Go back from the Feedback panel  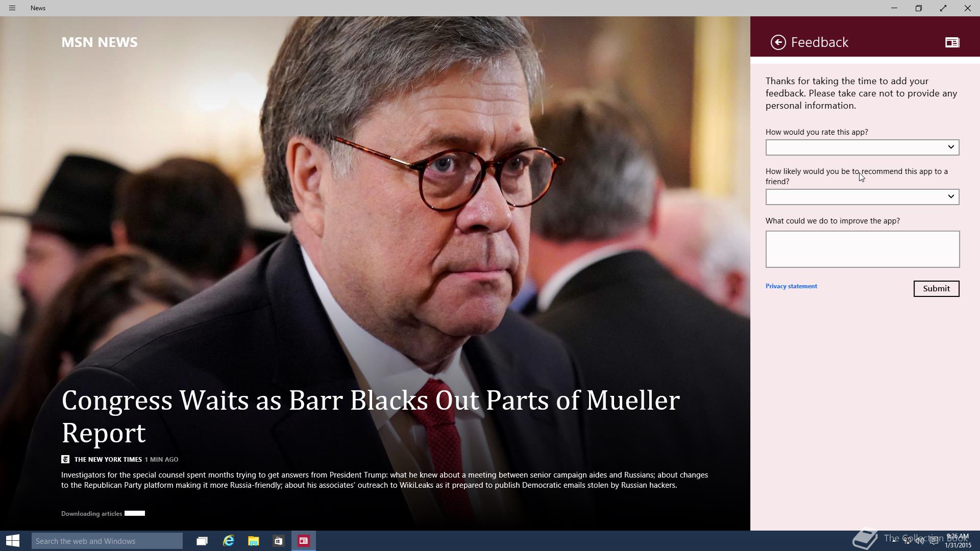point(778,42)
